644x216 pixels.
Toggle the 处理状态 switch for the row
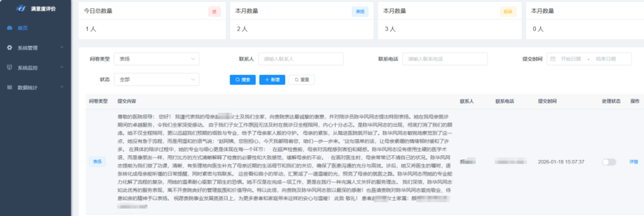pyautogui.click(x=609, y=162)
